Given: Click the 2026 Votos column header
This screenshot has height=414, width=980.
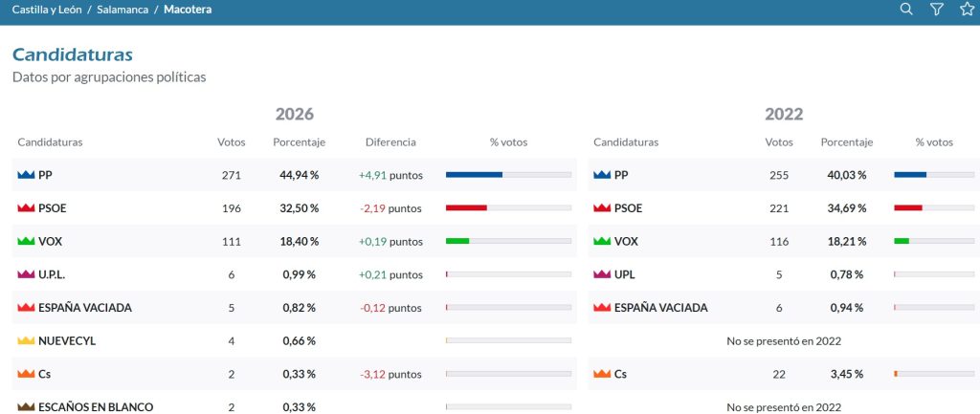Looking at the screenshot, I should click(232, 142).
